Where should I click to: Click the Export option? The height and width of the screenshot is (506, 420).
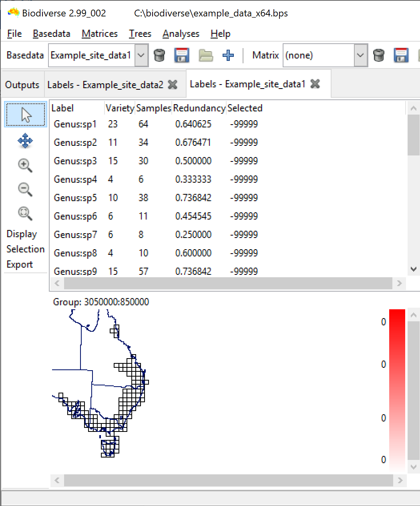coord(19,264)
